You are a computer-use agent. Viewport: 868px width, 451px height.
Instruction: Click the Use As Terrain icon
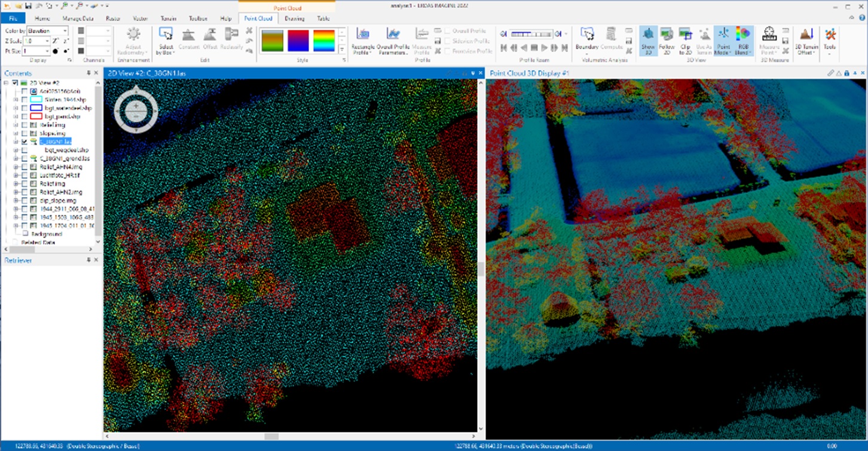704,41
